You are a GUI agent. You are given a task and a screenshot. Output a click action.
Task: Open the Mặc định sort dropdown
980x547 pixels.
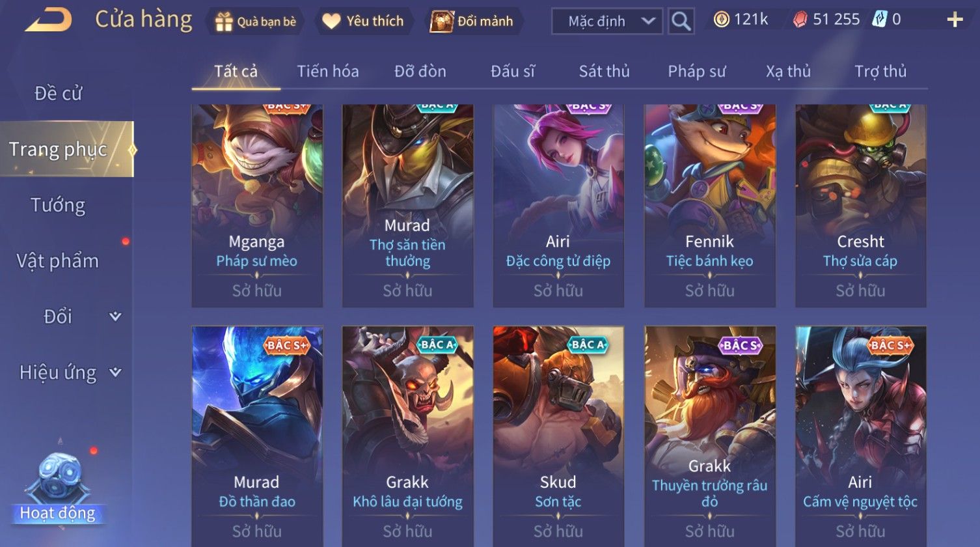click(x=607, y=21)
